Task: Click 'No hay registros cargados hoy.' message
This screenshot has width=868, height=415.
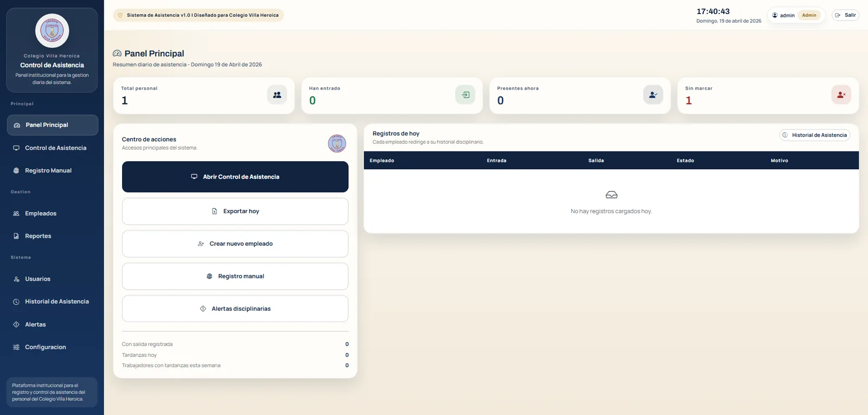Action: (611, 212)
